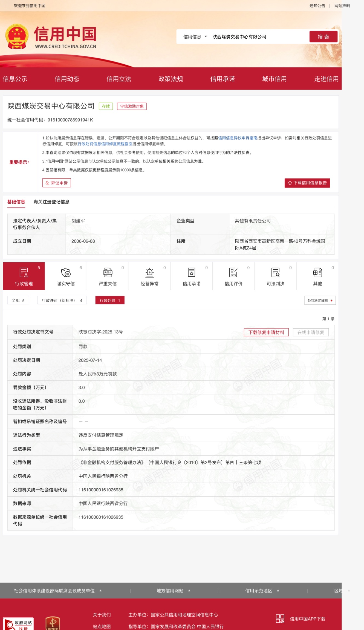Open the 站点地图 footer link
Image resolution: width=364 pixels, height=630 pixels.
tap(102, 626)
